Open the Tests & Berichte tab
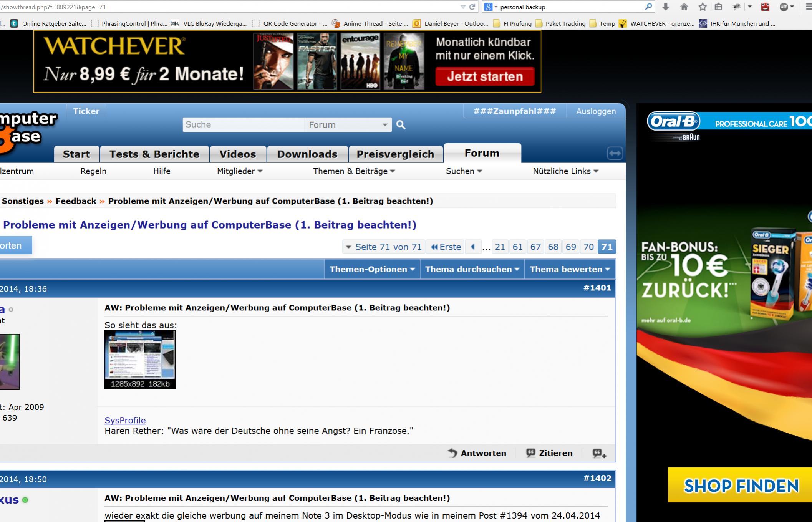Viewport: 812px width, 522px height. point(154,154)
